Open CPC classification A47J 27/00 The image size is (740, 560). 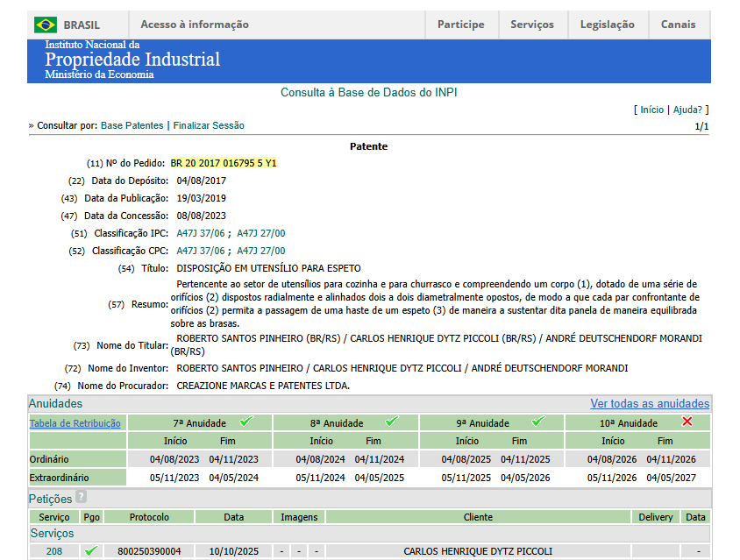[261, 251]
